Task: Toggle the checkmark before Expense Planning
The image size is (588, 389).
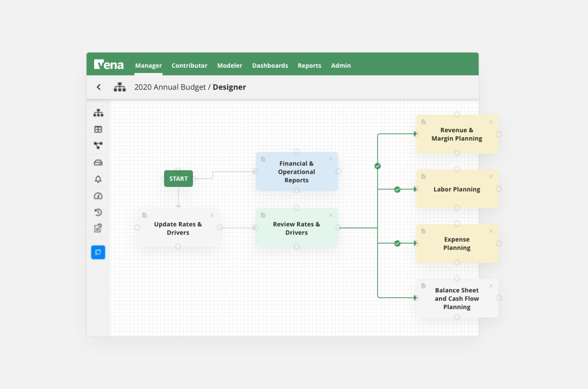Action: click(x=397, y=243)
